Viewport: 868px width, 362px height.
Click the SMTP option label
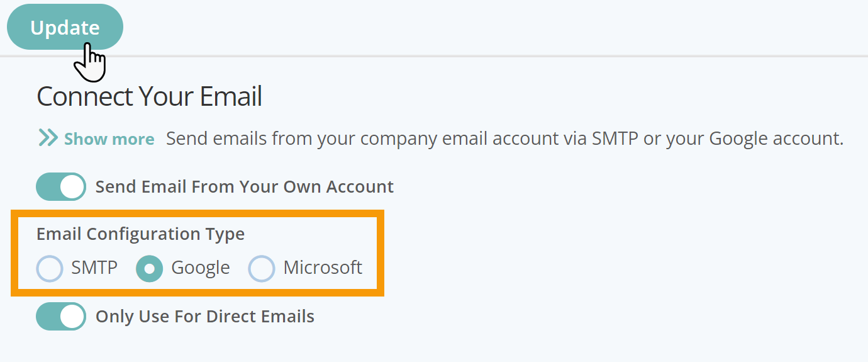94,268
